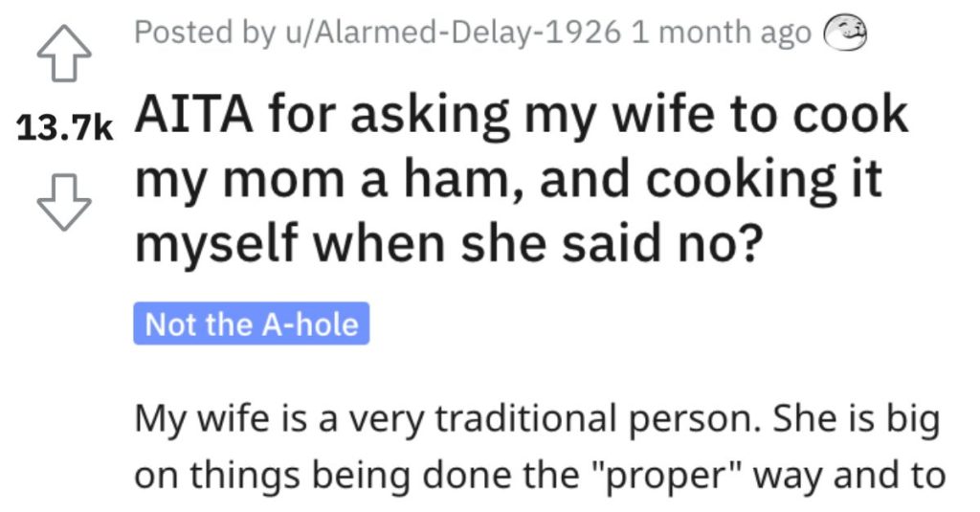Screen dimensions: 980x512
Task: Filter by the "Not the A-hole" flair
Action: tap(252, 323)
